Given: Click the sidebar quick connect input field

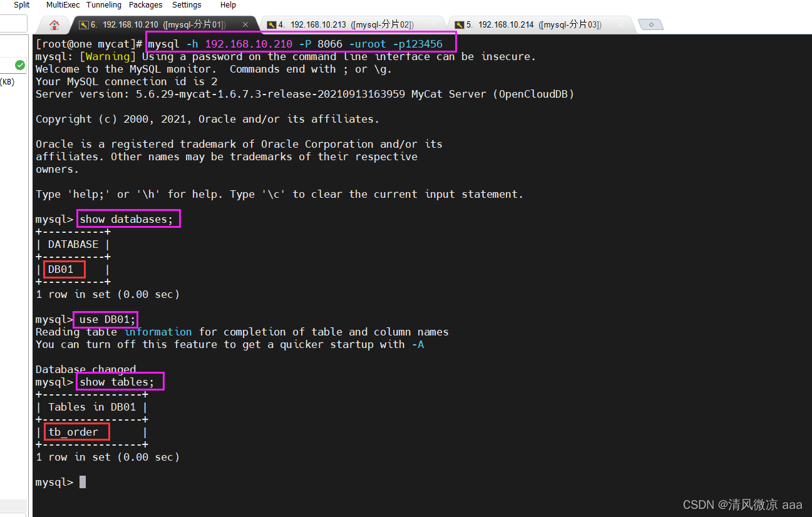Looking at the screenshot, I should point(13,24).
